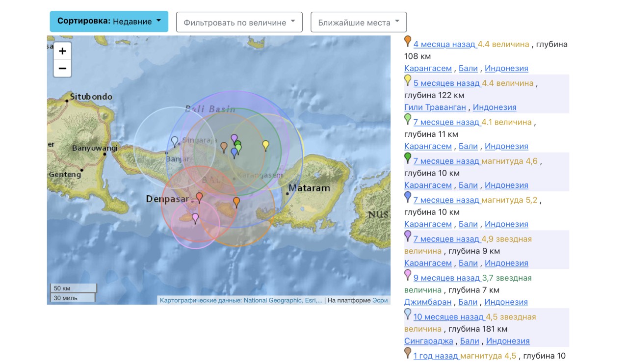Click the 50 км map scale bar

[74, 288]
